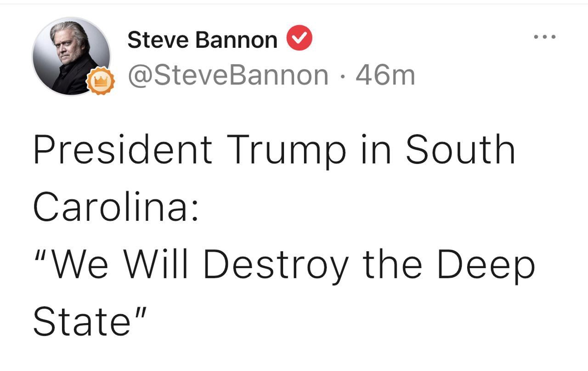Screen dimensions: 588x371
Task: Click the word "President" in the post
Action: click(123, 150)
